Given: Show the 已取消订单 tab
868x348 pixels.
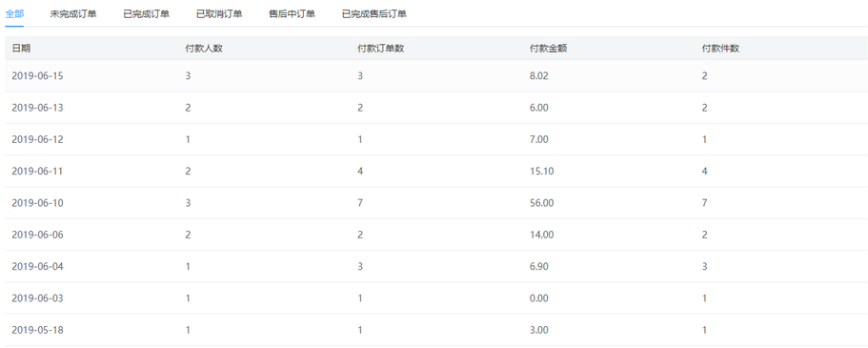Looking at the screenshot, I should [219, 14].
